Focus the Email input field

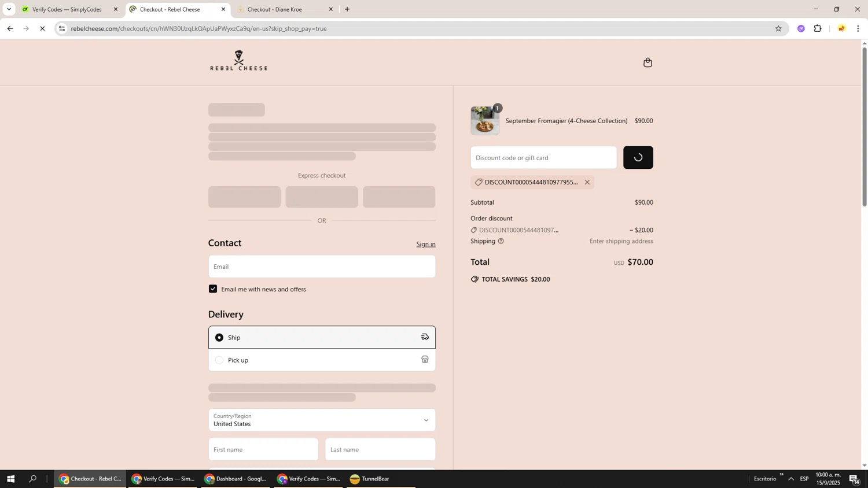tap(322, 267)
